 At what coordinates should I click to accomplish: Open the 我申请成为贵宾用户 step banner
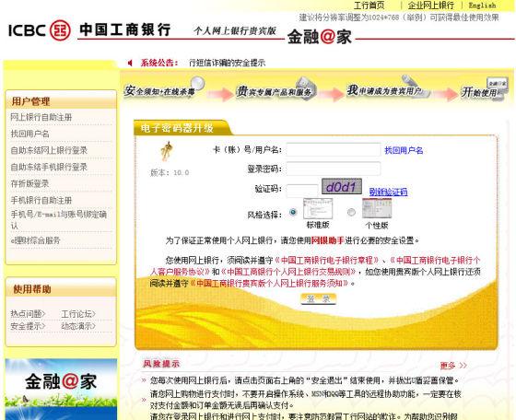click(x=388, y=88)
